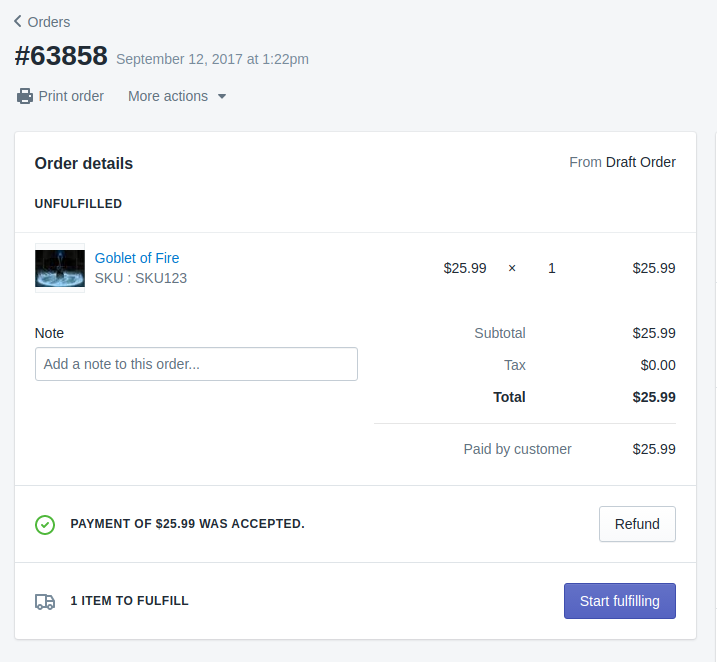
Task: Click the back chevron beside Orders
Action: click(x=18, y=21)
